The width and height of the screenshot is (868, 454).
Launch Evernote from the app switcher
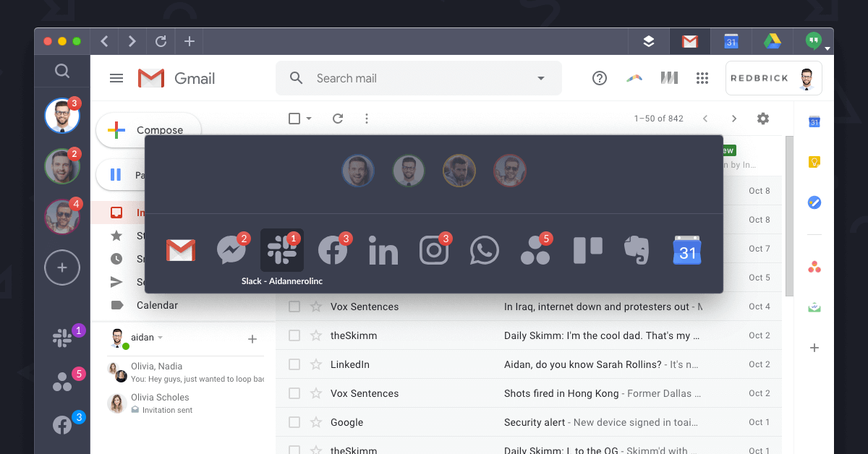[x=637, y=251]
